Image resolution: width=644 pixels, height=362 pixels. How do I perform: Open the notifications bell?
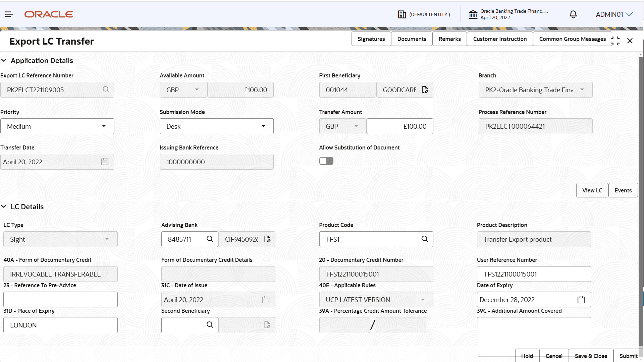pyautogui.click(x=573, y=14)
